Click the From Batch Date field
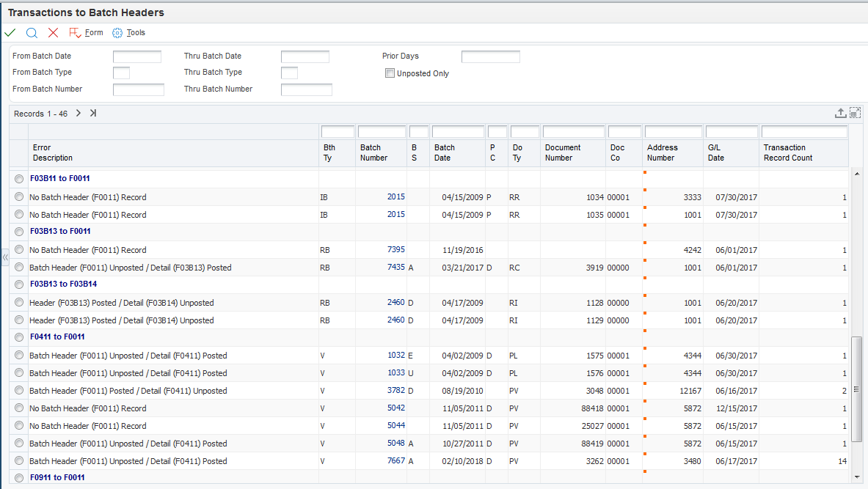 pos(136,56)
